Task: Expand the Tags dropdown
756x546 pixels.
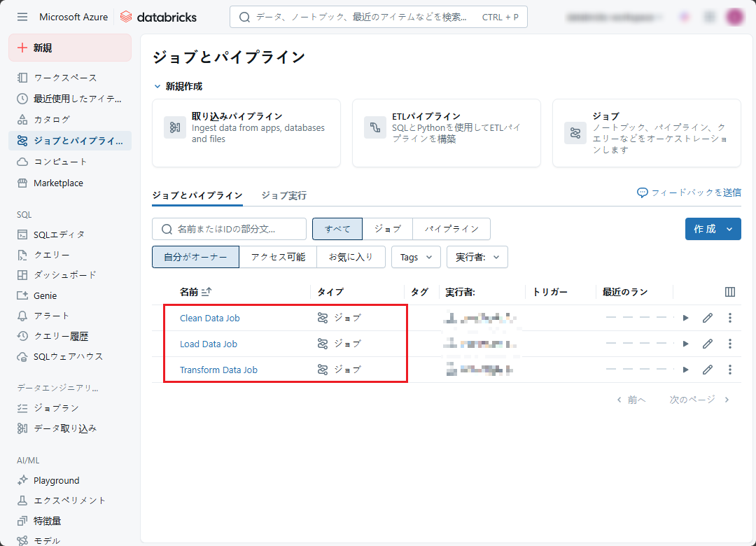Action: click(416, 257)
